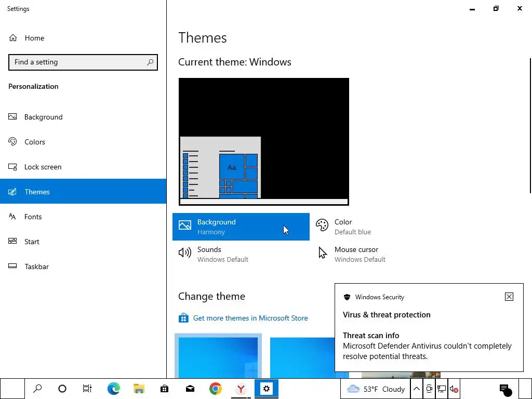532x399 pixels.
Task: Open taskbar Search
Action: point(37,389)
